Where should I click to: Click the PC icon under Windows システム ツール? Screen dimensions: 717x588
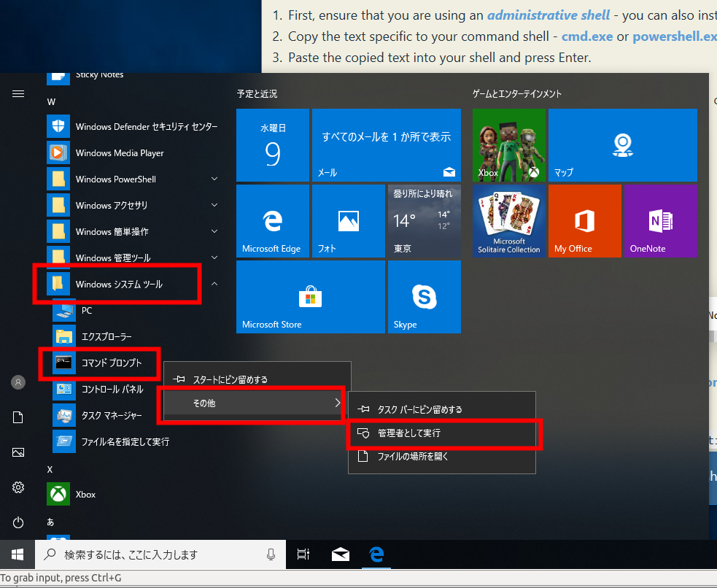(x=64, y=311)
